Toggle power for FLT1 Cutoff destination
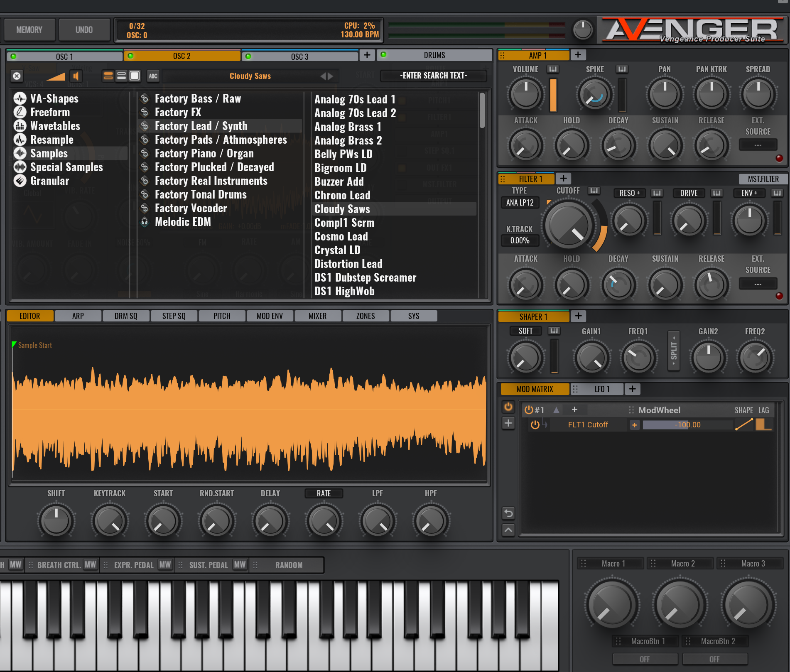Screen dimensions: 790x672 point(535,425)
